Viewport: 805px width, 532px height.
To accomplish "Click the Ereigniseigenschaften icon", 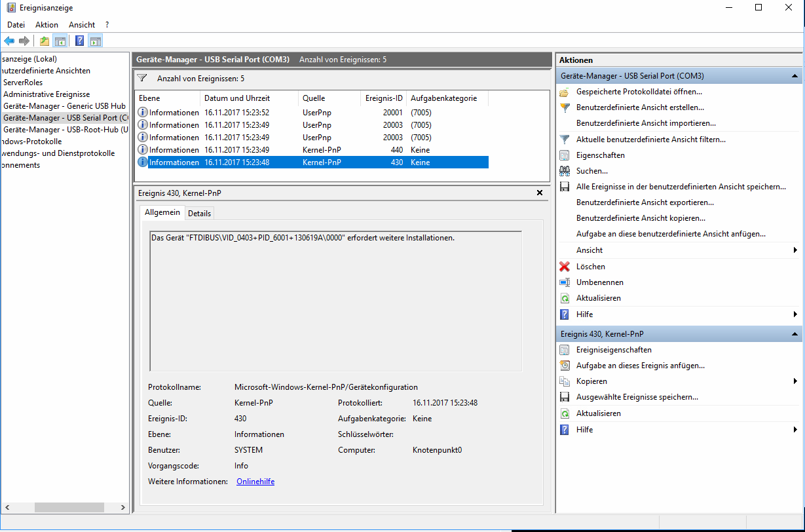I will (x=565, y=350).
